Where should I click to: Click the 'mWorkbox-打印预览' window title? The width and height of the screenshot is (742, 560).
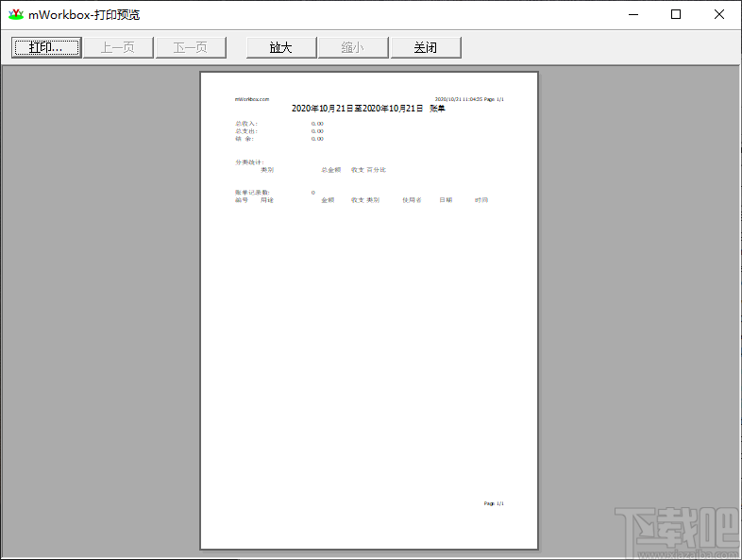(x=84, y=15)
